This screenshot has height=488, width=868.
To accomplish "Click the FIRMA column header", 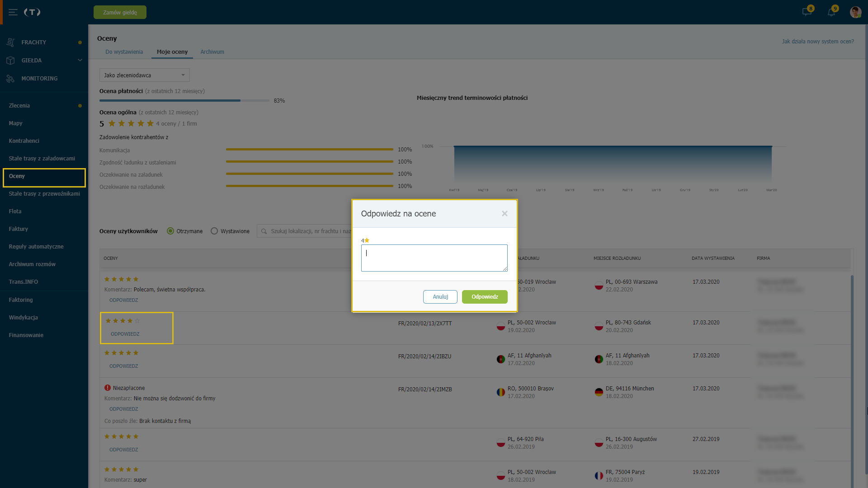I will (x=763, y=258).
